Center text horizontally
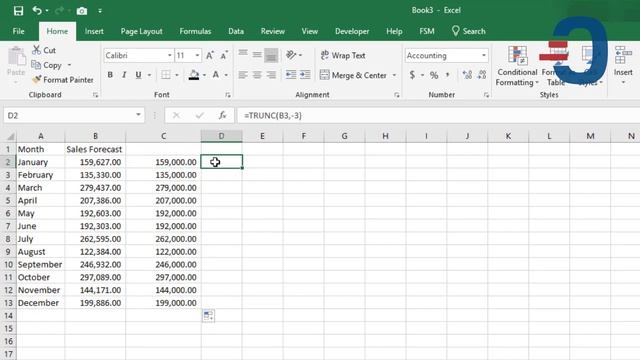 [x=257, y=75]
